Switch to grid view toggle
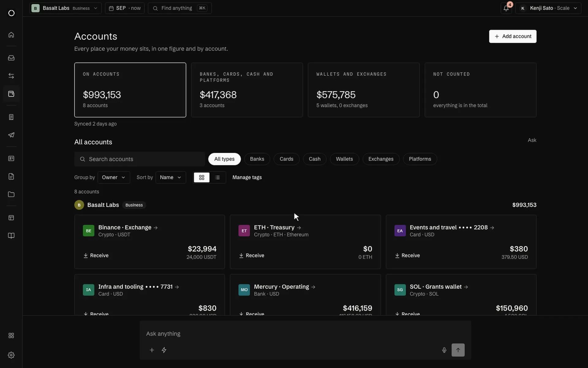Screen dimensions: 588x368 202,177
